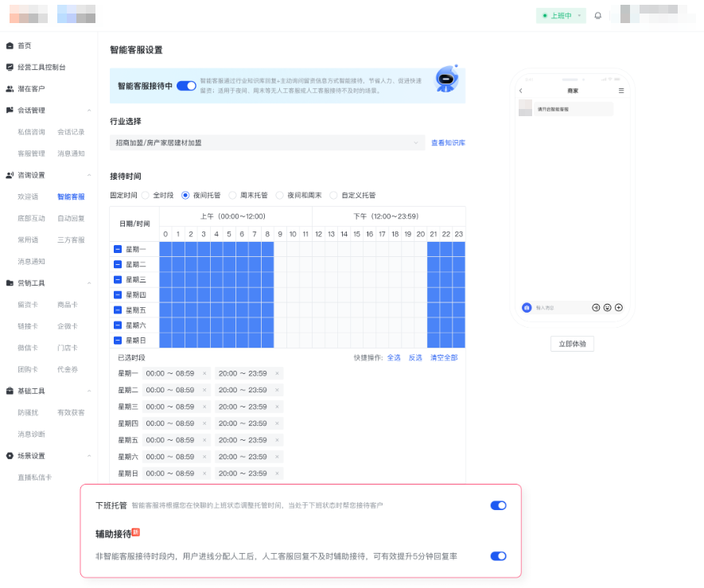
Task: Disable the 辅助接待 toggle
Action: tap(498, 556)
